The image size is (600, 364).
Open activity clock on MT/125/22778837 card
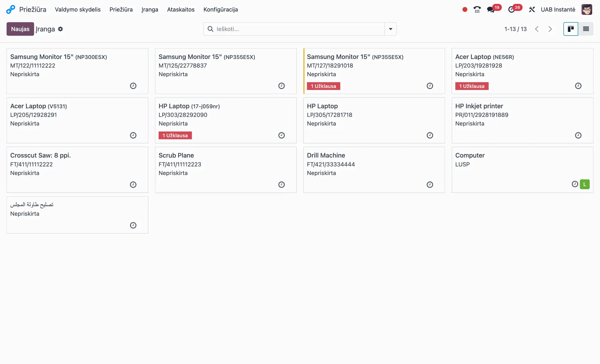point(282,86)
